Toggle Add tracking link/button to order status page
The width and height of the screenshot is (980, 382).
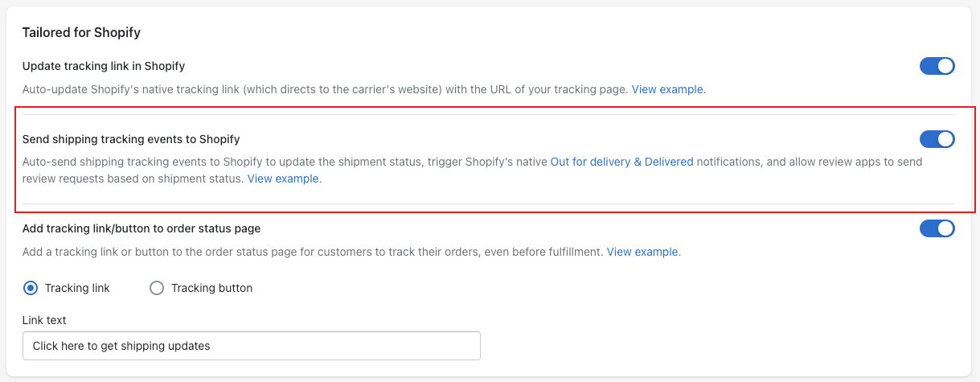(937, 228)
